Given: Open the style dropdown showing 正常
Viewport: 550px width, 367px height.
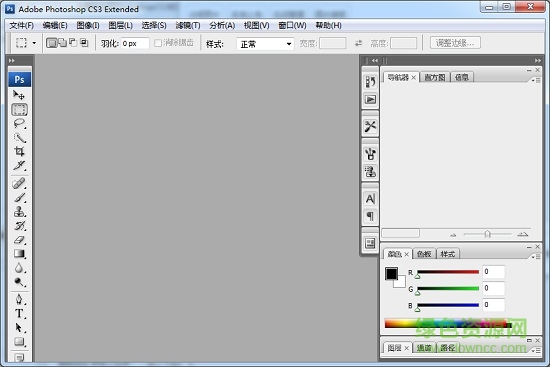Looking at the screenshot, I should (x=265, y=44).
